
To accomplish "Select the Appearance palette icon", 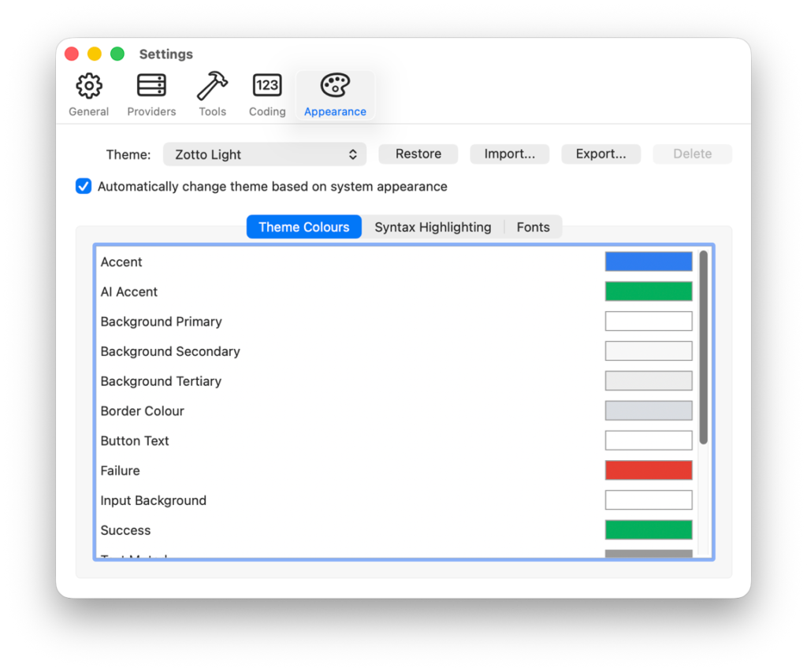I will pyautogui.click(x=335, y=86).
